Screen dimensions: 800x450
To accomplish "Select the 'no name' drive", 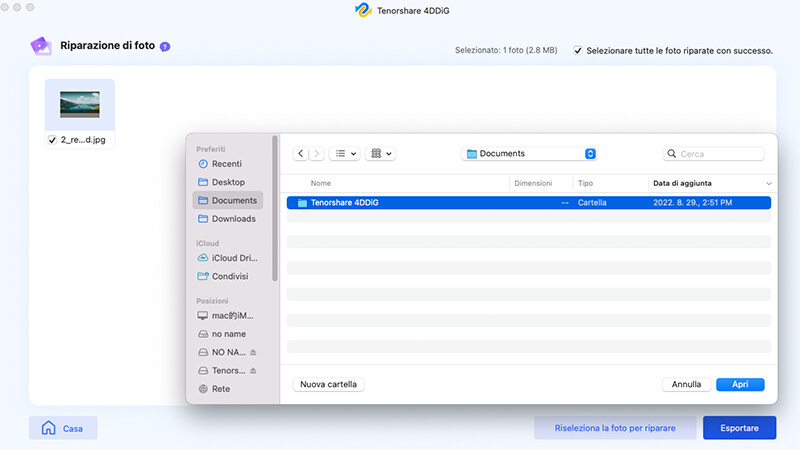I will [x=228, y=334].
